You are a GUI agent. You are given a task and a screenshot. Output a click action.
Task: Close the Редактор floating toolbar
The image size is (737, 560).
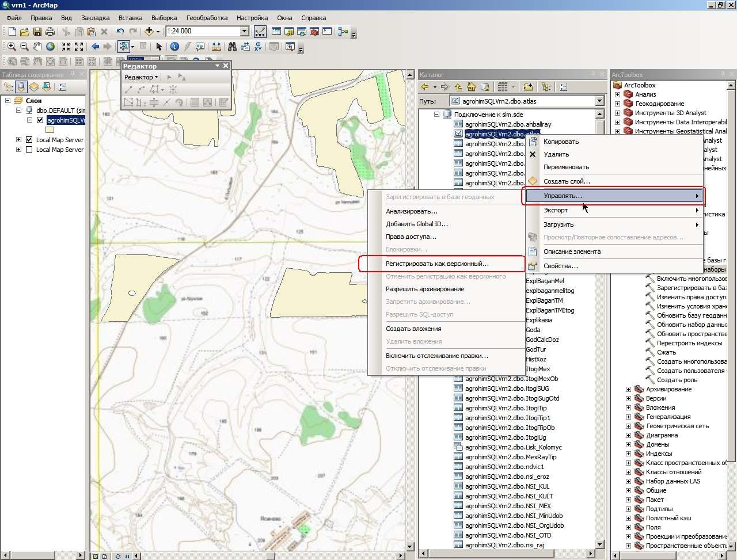tap(226, 66)
